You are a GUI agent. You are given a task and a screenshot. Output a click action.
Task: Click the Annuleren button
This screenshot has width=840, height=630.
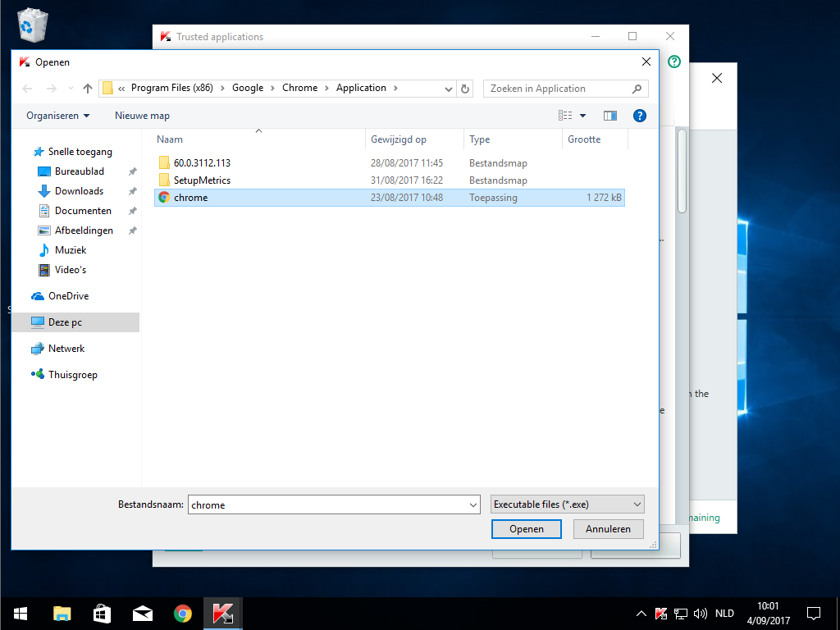click(608, 529)
